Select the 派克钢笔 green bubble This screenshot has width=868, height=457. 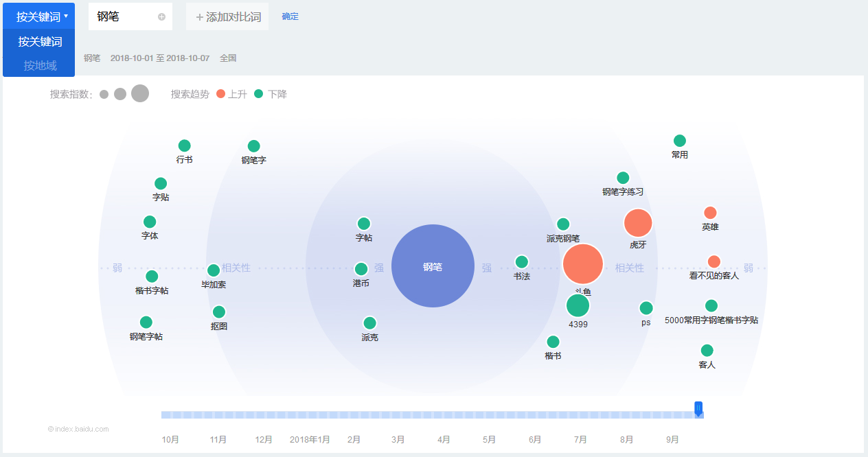(x=563, y=224)
